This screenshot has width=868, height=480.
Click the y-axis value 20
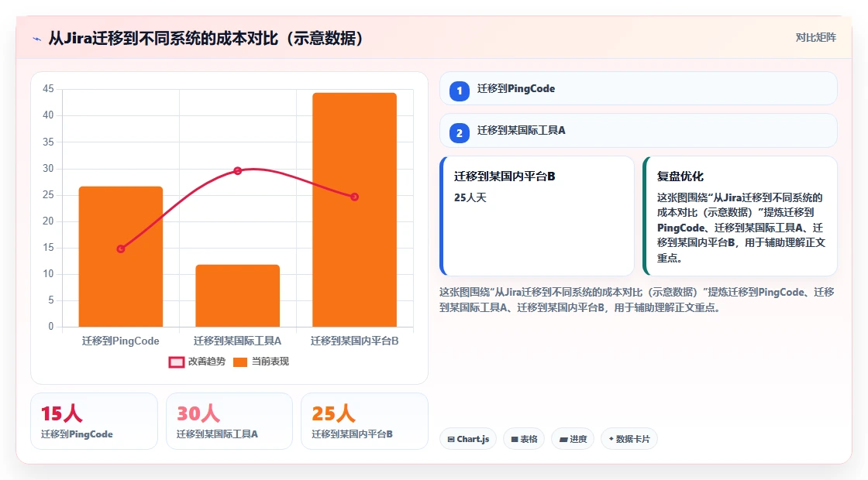tap(48, 221)
